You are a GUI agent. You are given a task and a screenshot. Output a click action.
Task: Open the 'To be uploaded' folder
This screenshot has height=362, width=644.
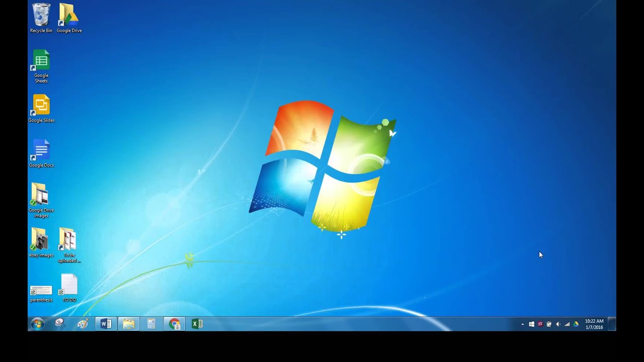(x=68, y=240)
